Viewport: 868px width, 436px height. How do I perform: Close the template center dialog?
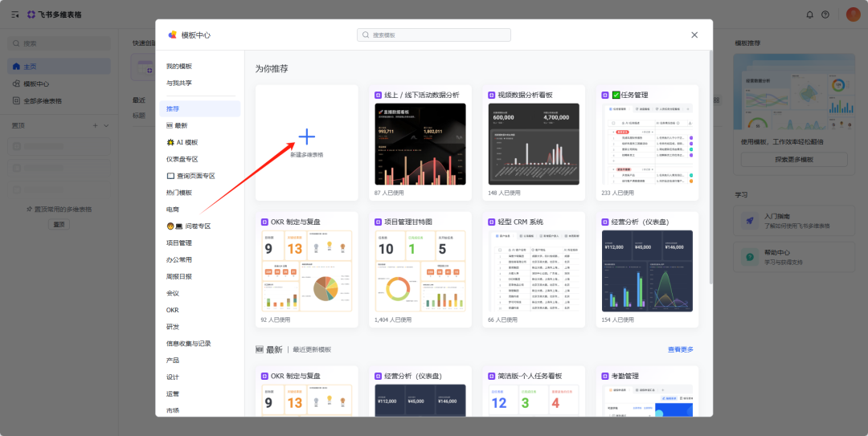pos(694,35)
